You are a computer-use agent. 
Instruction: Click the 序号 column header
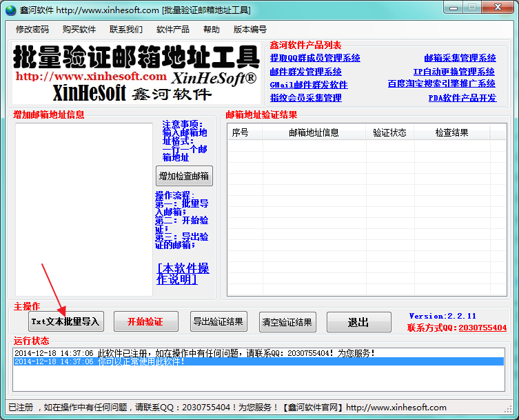(245, 133)
